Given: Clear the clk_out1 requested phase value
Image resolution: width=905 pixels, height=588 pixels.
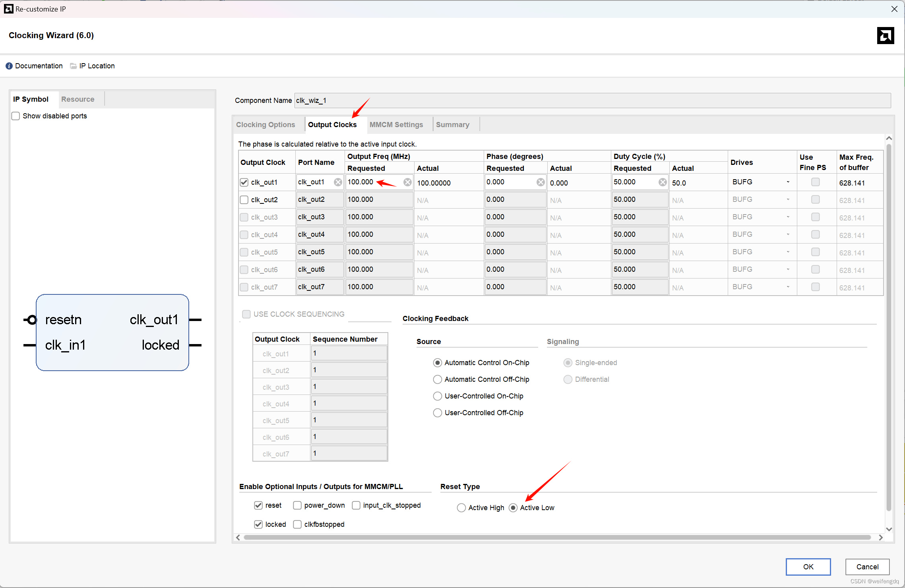Looking at the screenshot, I should 541,182.
